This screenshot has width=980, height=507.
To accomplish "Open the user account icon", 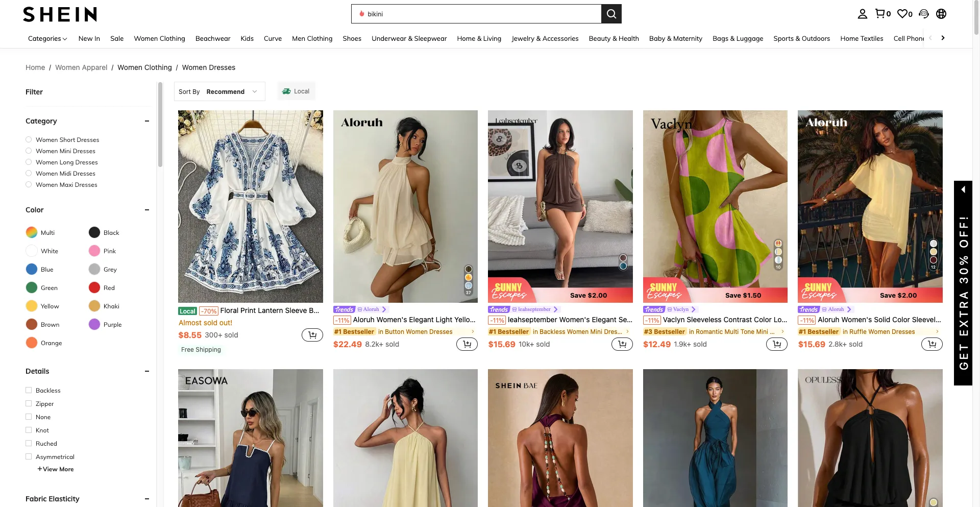I will click(x=862, y=14).
